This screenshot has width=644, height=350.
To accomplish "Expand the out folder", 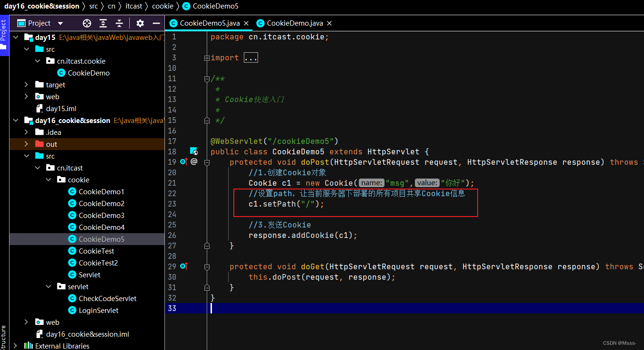I will [27, 144].
